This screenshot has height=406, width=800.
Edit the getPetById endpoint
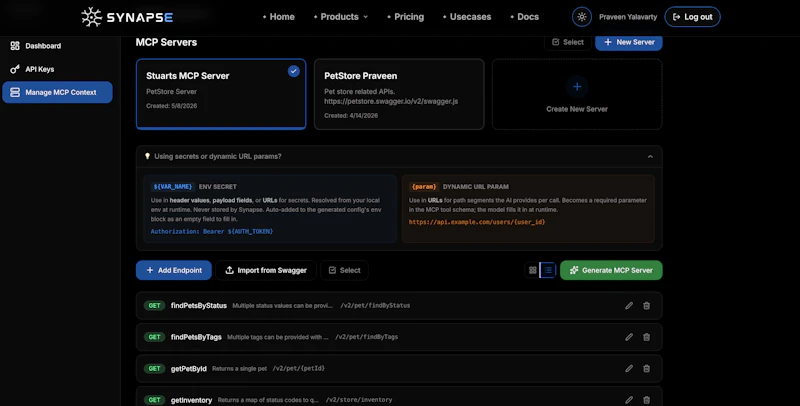[629, 368]
